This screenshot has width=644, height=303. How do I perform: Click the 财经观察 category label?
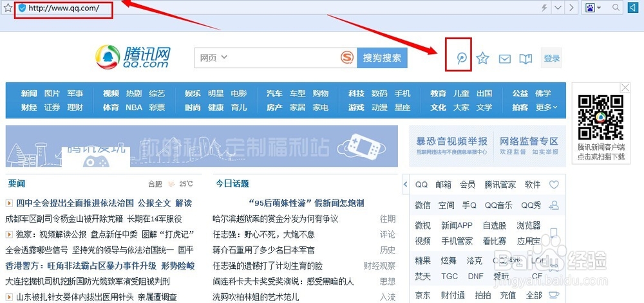click(379, 266)
